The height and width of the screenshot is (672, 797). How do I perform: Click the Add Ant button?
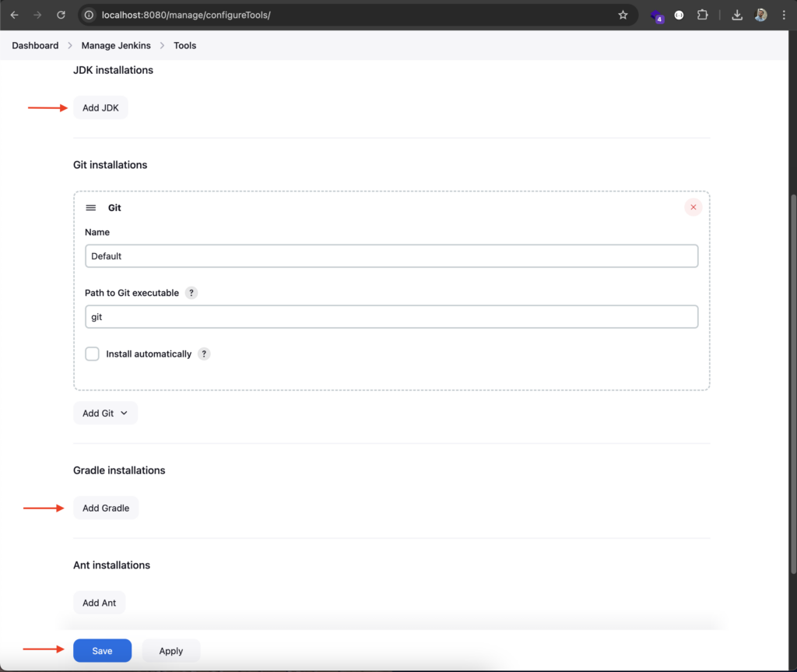pos(99,603)
